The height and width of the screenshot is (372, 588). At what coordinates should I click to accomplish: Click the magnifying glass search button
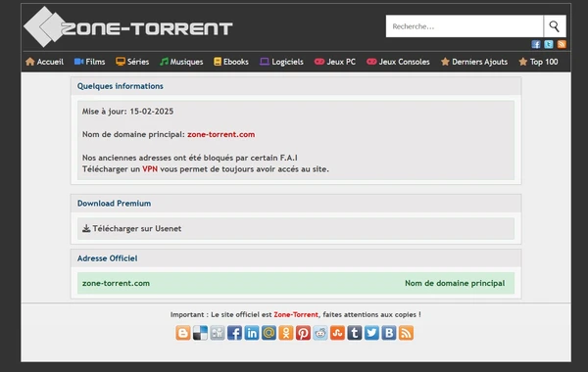point(555,26)
